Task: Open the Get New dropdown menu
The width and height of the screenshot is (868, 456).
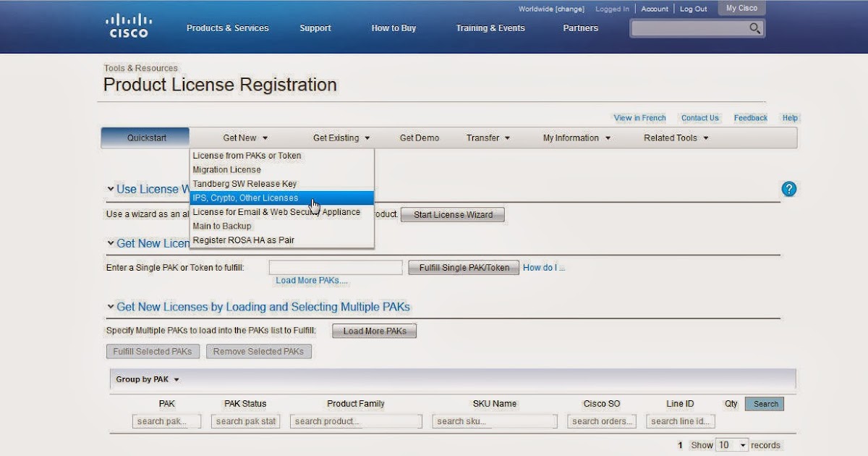Action: pos(245,138)
